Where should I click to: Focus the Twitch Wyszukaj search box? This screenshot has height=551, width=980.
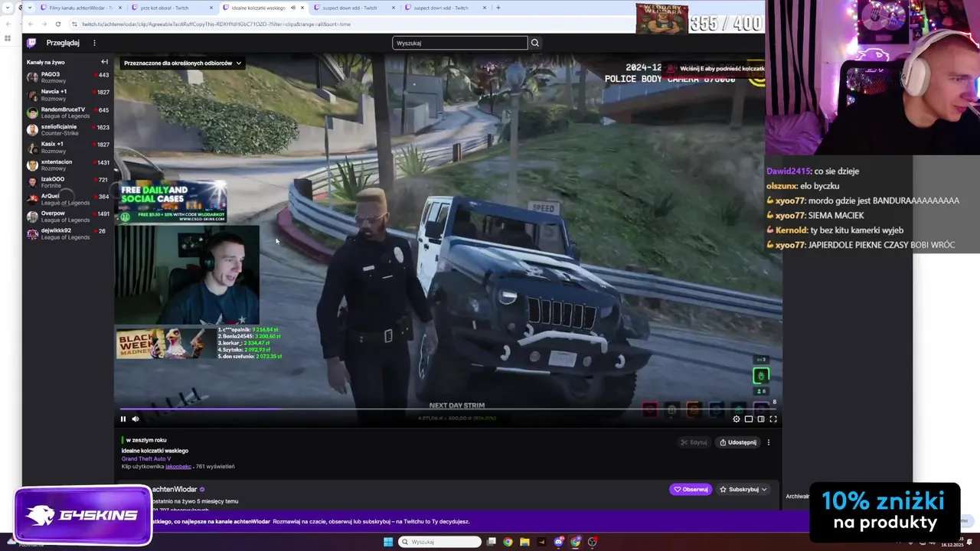coord(459,43)
